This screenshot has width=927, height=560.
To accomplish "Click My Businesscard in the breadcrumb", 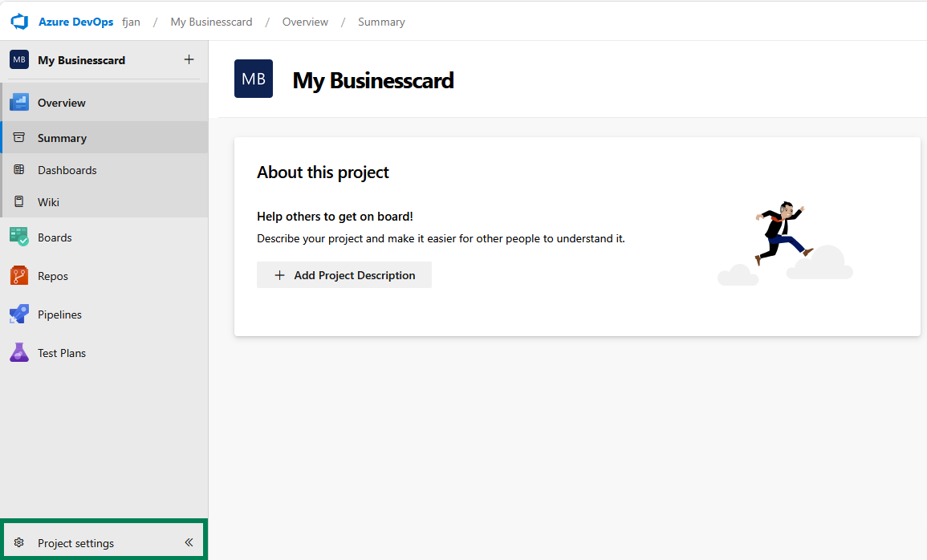I will tap(211, 22).
